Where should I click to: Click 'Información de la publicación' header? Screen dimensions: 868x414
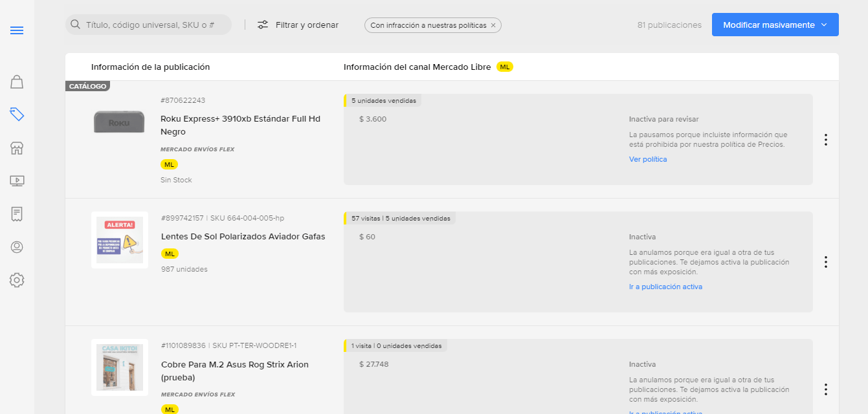tap(150, 67)
